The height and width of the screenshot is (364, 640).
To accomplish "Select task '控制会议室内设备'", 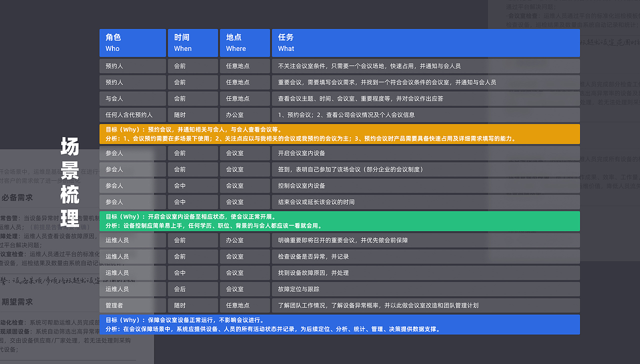I will coord(426,186).
